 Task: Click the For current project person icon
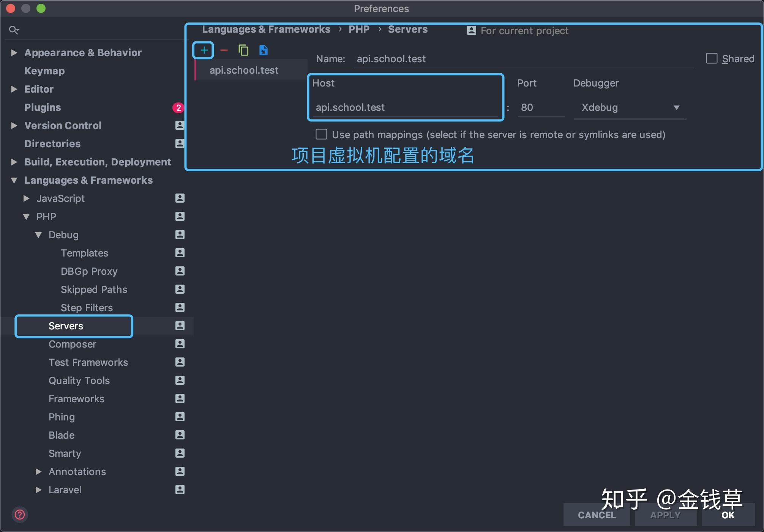pos(471,30)
